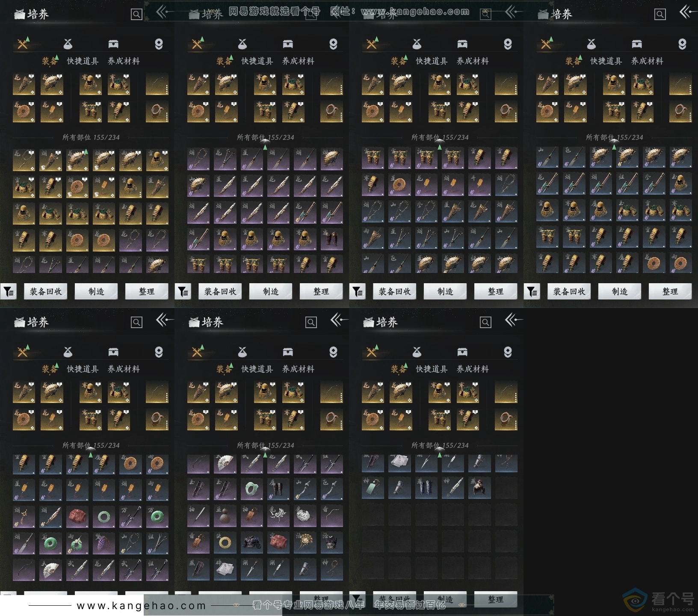This screenshot has width=698, height=616.
Task: Select gem category icon in second top panel
Action: pyautogui.click(x=333, y=44)
